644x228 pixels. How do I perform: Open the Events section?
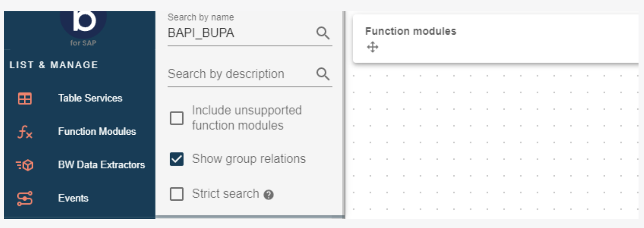point(73,198)
